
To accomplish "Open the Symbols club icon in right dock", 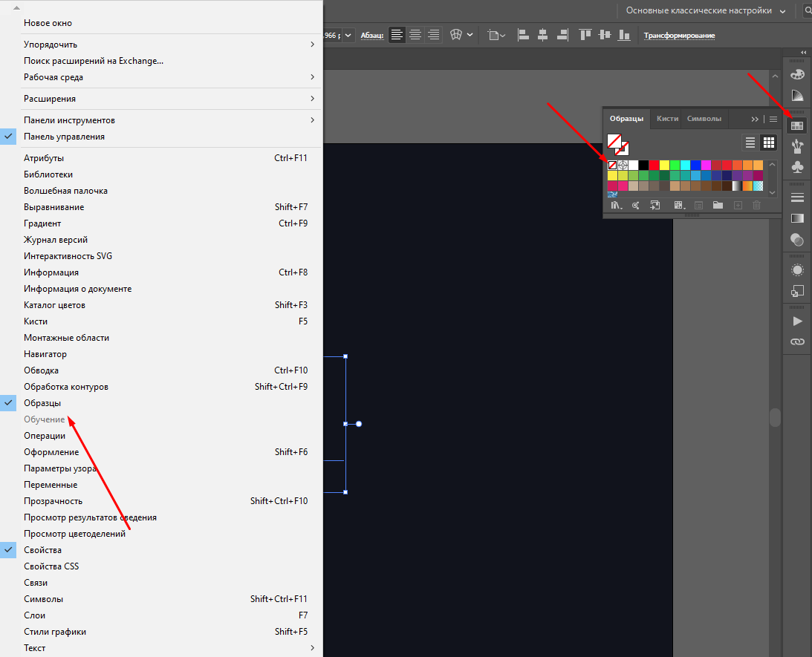I will tap(797, 167).
